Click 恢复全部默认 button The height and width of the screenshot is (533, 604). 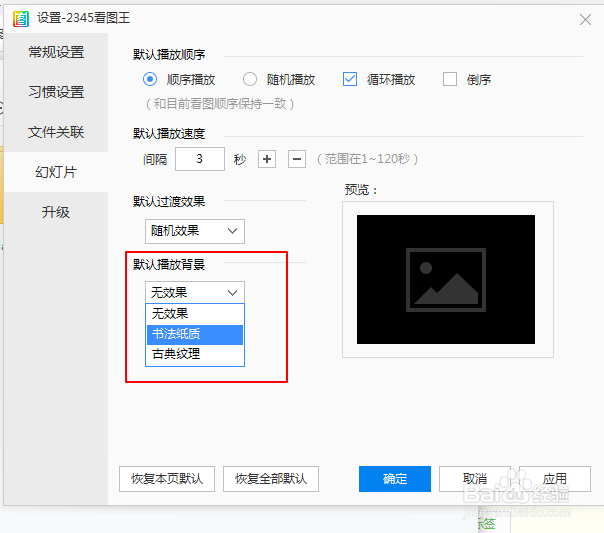point(271,479)
